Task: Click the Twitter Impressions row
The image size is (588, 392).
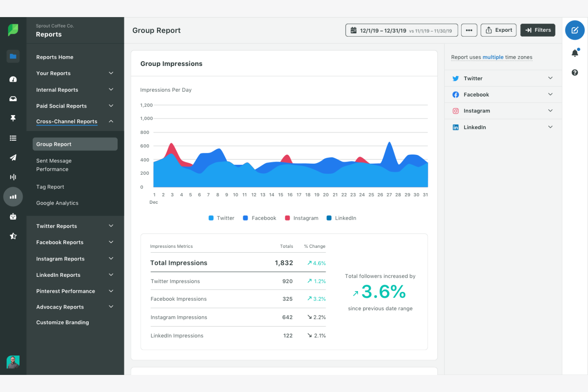Action: pyautogui.click(x=238, y=281)
